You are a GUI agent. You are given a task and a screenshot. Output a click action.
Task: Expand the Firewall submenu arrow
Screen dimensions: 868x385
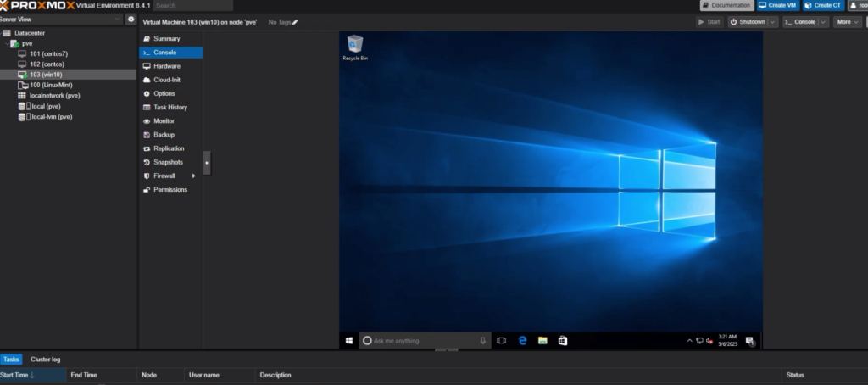pos(194,176)
